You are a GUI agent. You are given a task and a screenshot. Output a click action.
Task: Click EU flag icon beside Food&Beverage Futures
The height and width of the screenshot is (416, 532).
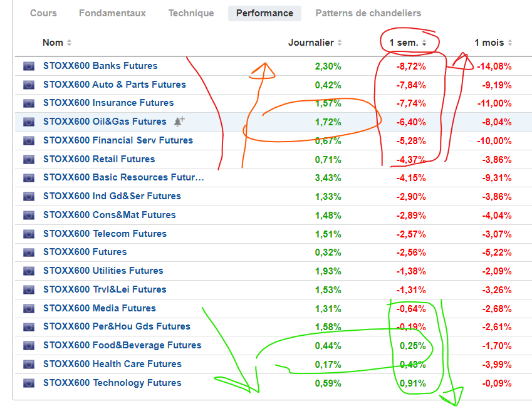point(29,345)
